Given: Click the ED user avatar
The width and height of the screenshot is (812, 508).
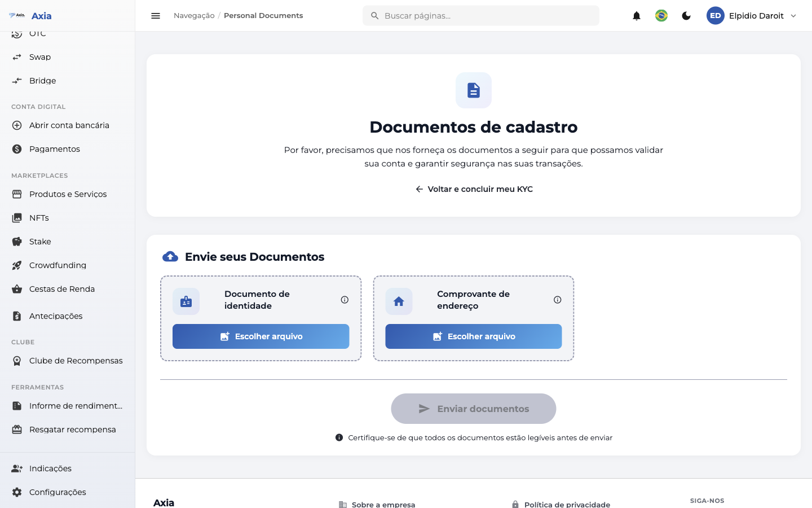Looking at the screenshot, I should click(716, 16).
